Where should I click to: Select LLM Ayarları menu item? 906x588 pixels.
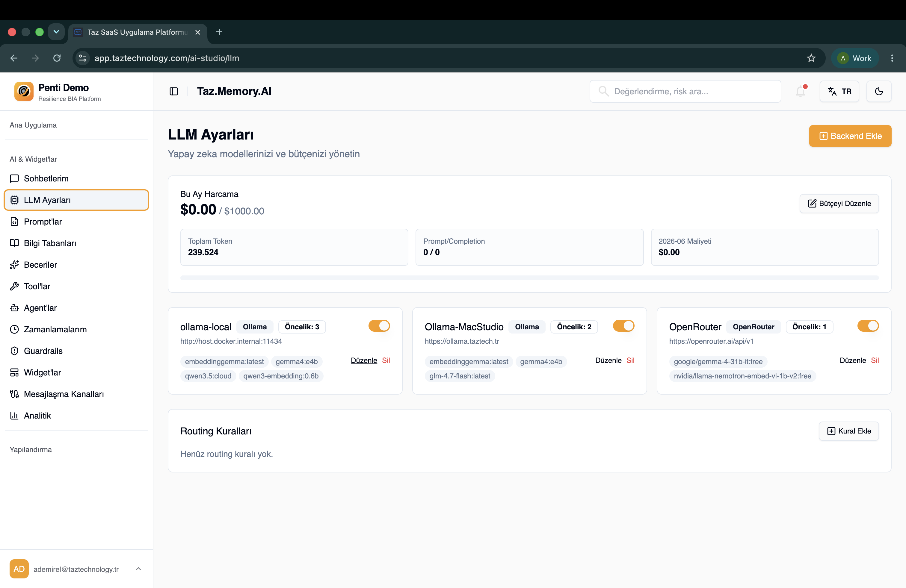[76, 200]
